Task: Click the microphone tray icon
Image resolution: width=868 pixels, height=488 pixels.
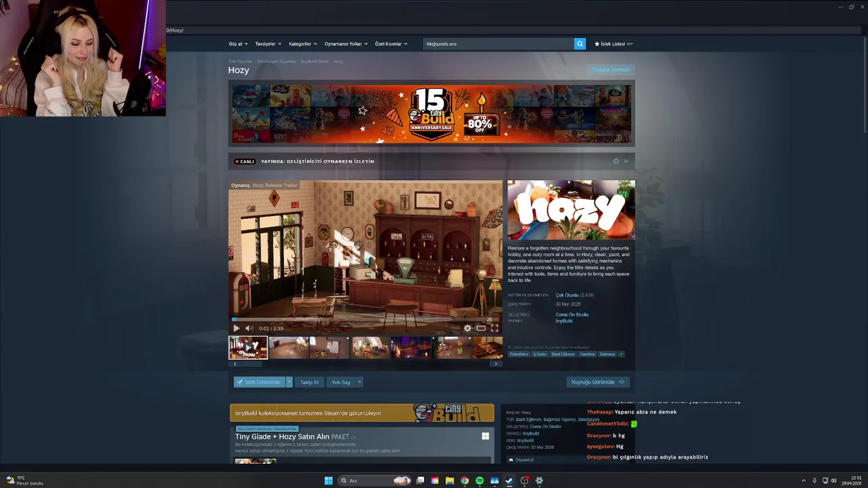Action: click(814, 481)
